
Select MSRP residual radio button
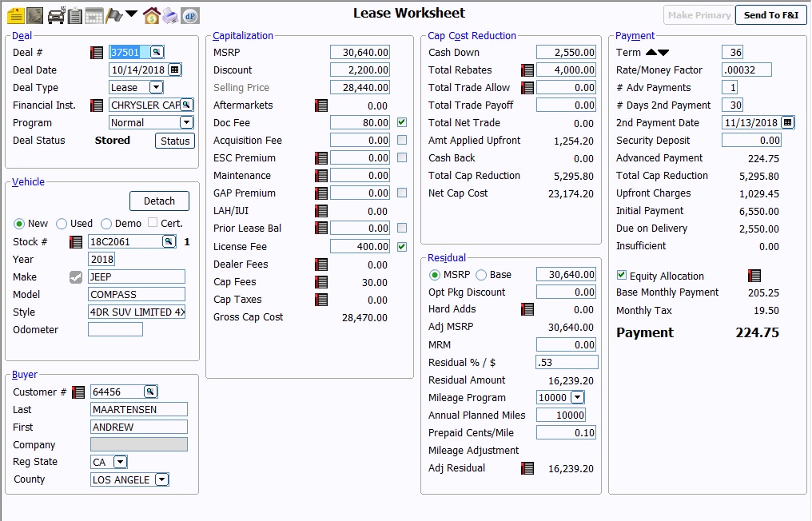(435, 275)
